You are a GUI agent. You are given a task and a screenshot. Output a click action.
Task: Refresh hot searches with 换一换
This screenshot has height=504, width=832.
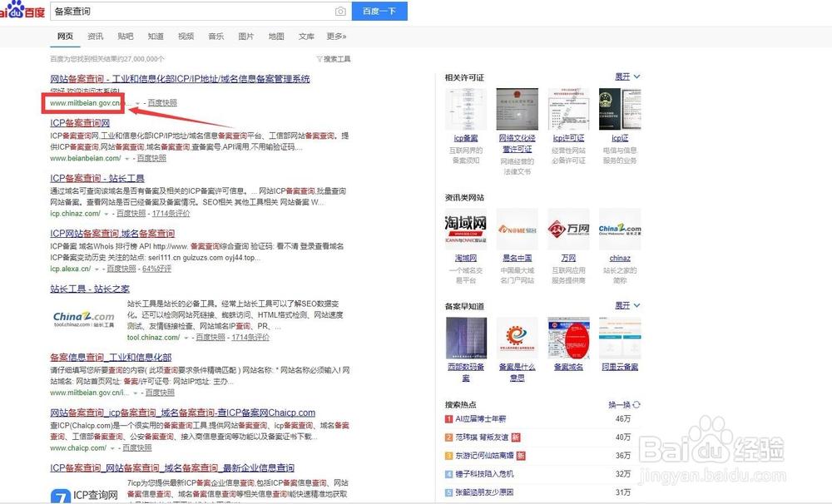[624, 405]
